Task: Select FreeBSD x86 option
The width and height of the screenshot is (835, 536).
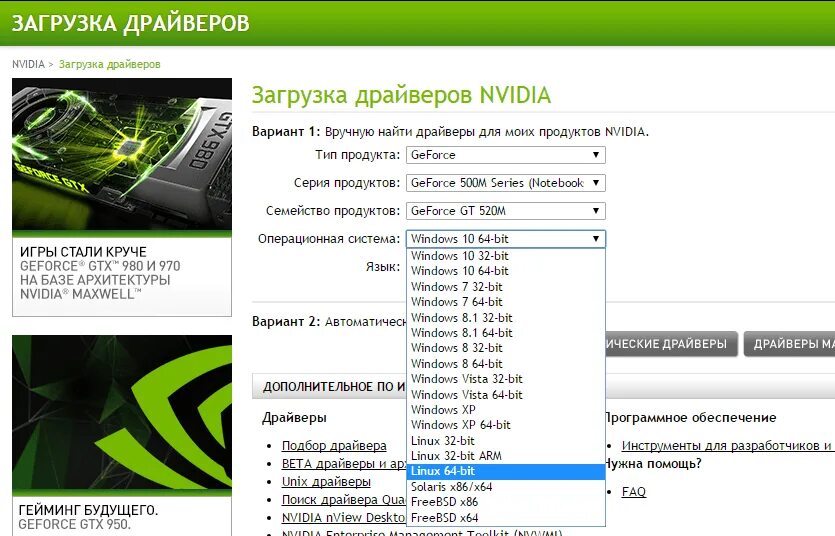Action: tap(505, 502)
